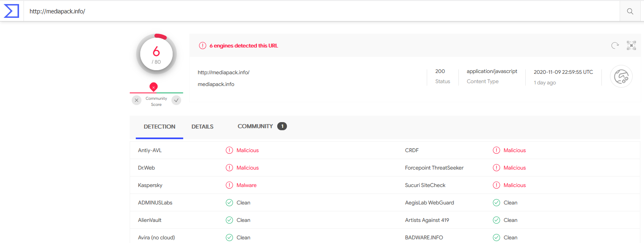Viewport: 644px width, 243px height.
Task: Click the mediapack.info domain link
Action: (x=216, y=84)
